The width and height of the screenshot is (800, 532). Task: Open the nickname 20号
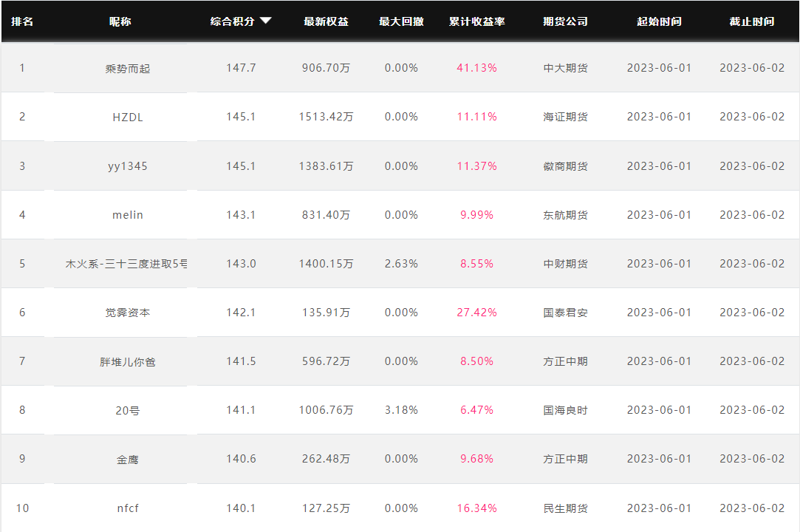coord(128,410)
